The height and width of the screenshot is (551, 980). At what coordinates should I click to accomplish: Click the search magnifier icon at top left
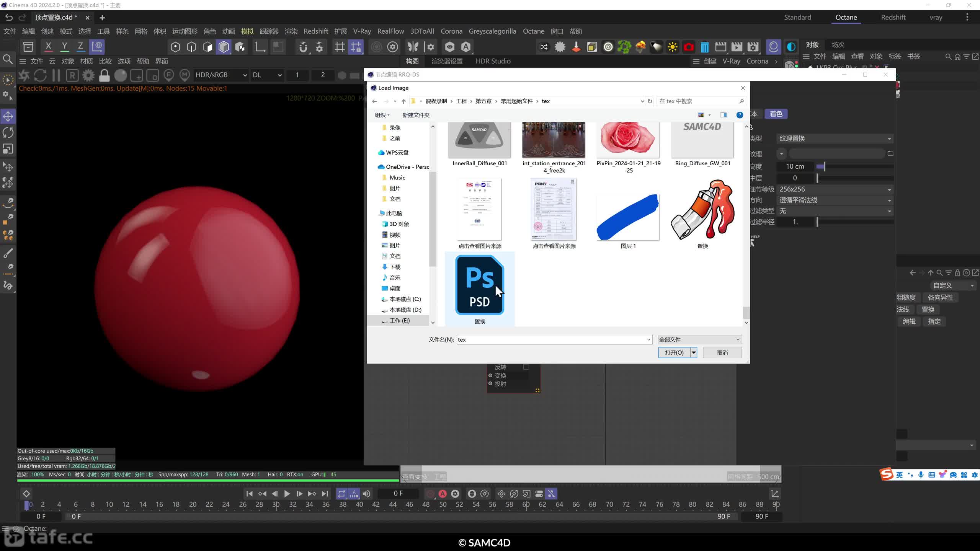(8, 59)
